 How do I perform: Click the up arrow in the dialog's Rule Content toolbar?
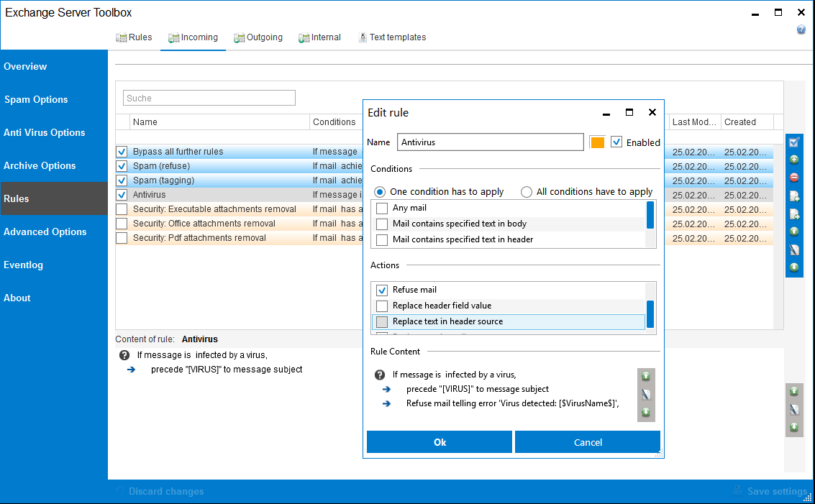(x=646, y=375)
